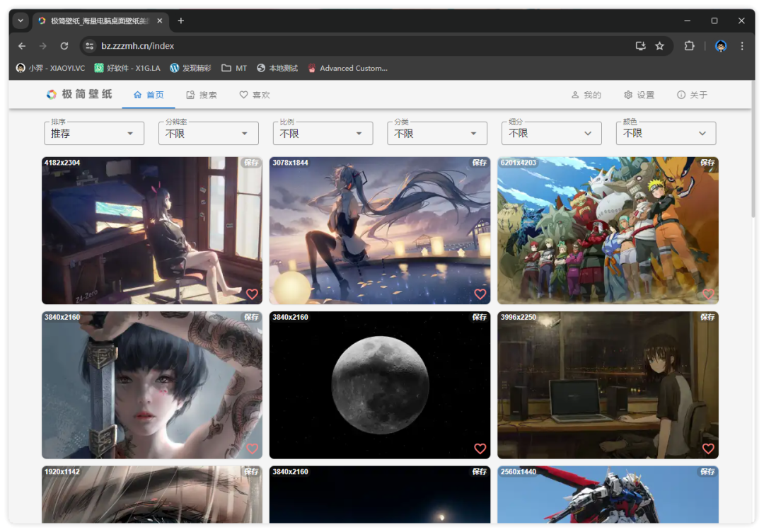Expand the 排序 sort dropdown
The image size is (764, 532).
point(94,133)
